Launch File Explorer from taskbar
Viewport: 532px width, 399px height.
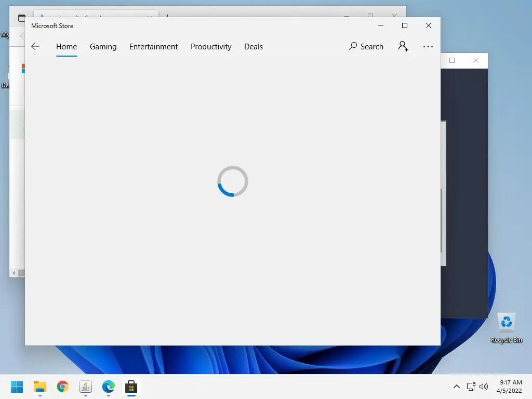[x=39, y=387]
